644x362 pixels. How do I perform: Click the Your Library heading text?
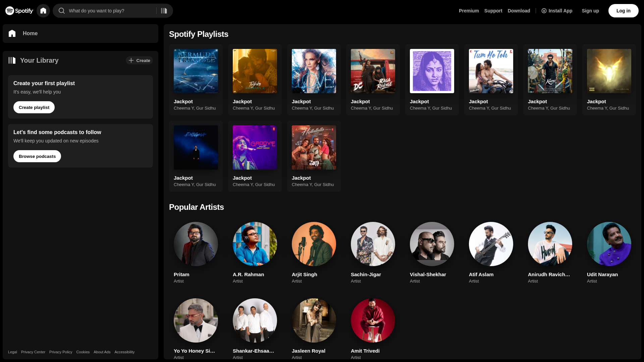[x=39, y=60]
